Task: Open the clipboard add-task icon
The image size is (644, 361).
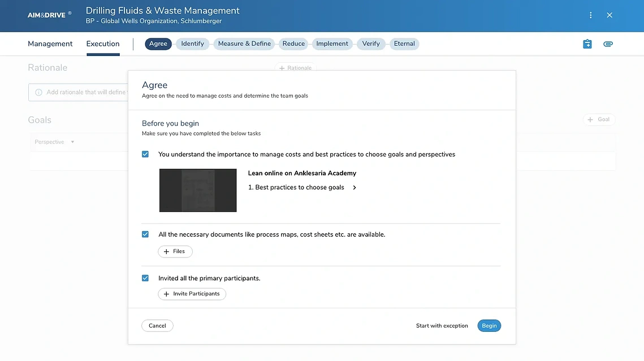Action: click(587, 44)
